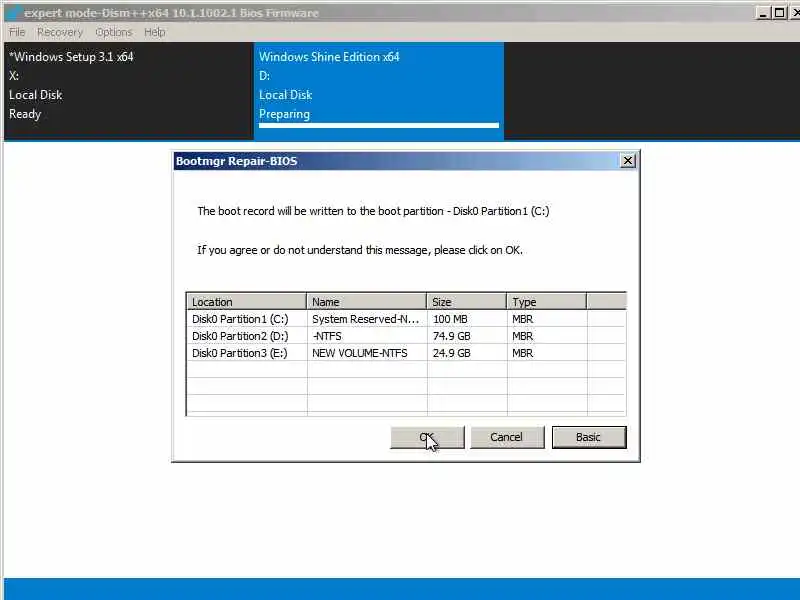Sort by the Name column header

click(366, 302)
